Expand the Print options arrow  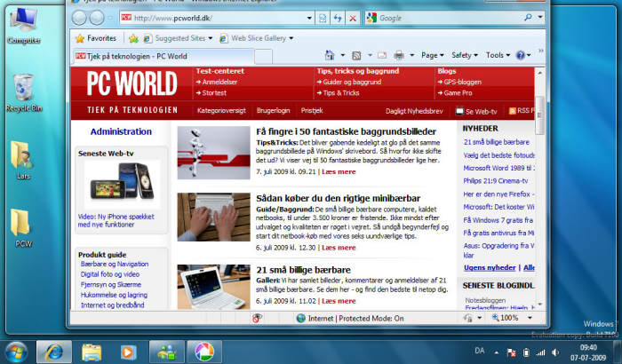411,56
